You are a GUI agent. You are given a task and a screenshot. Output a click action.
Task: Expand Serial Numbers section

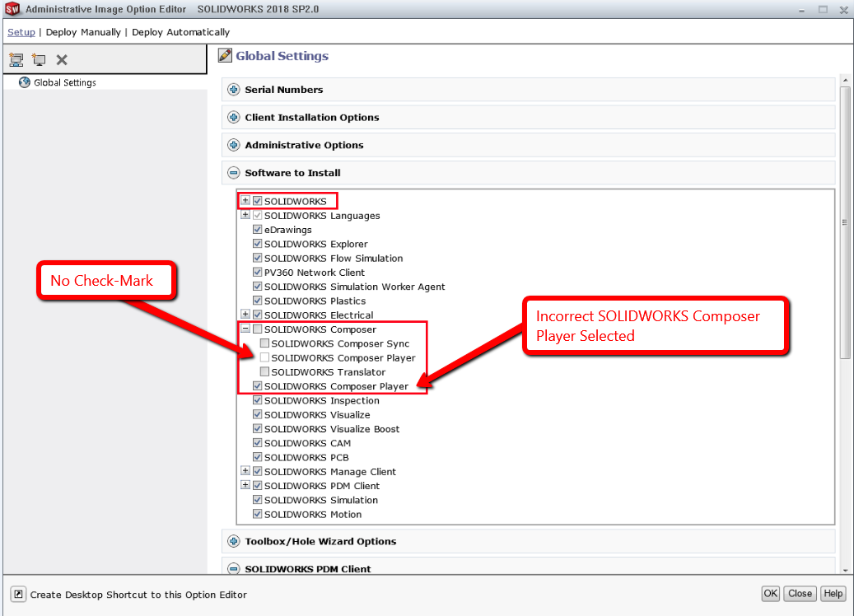coord(234,89)
